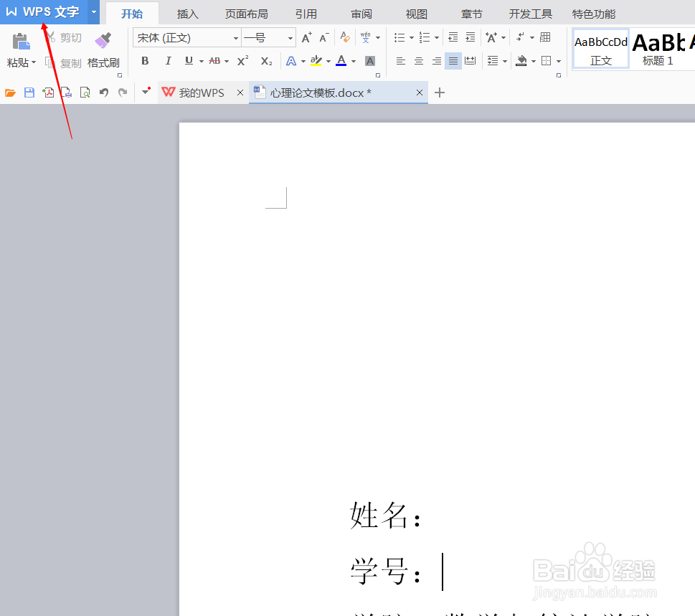
Task: Click the paragraph shading fill bucket
Action: click(521, 61)
